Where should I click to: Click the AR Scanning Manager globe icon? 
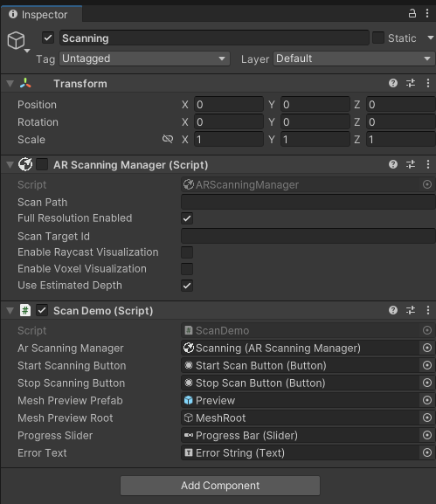click(25, 164)
